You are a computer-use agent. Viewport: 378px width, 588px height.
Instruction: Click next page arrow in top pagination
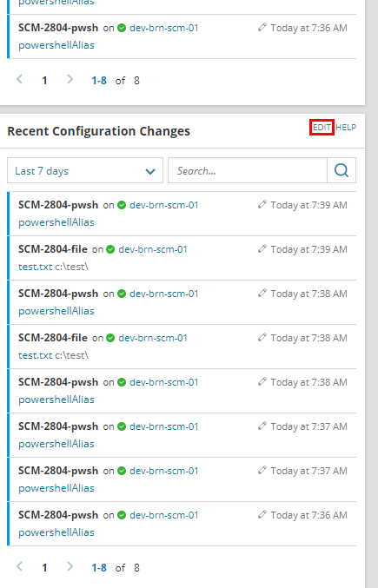[70, 80]
